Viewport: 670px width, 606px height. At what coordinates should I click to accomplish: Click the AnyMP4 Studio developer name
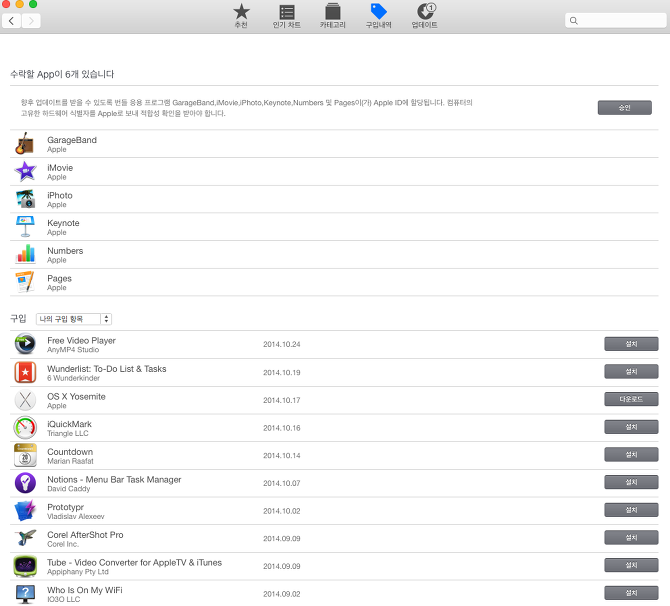pyautogui.click(x=73, y=350)
